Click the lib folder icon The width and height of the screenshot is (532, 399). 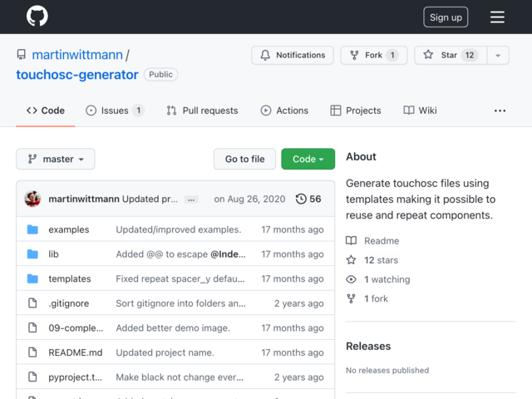pyautogui.click(x=32, y=254)
